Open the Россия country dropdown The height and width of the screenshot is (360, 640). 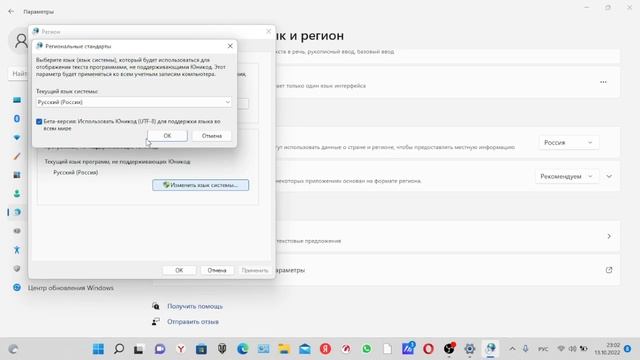coord(569,142)
